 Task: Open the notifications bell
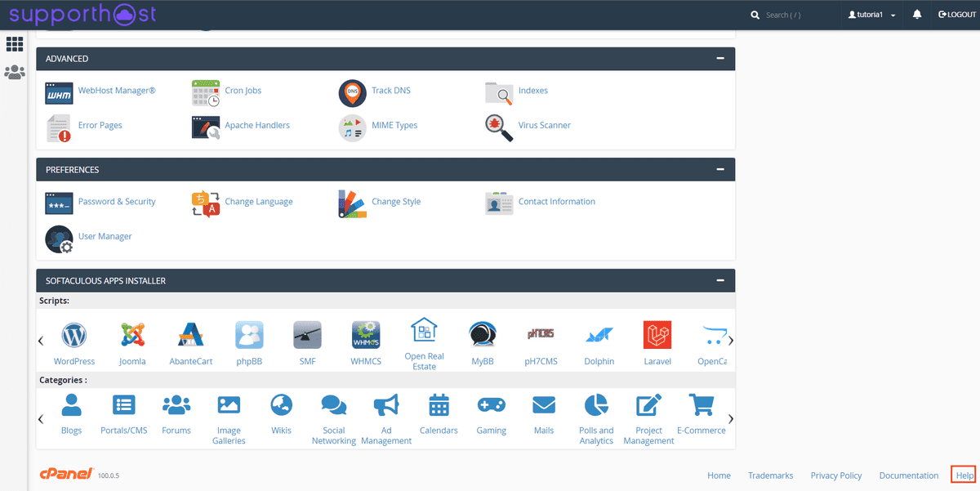tap(916, 14)
